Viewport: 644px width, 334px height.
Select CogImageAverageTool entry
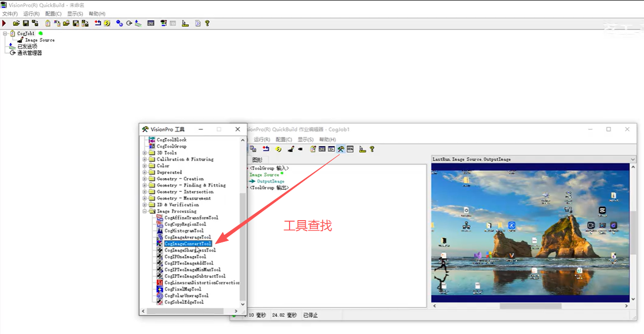tap(188, 237)
